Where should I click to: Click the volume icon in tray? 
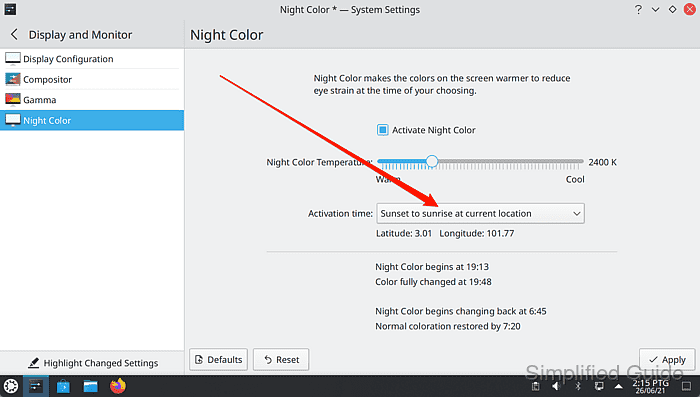556,386
